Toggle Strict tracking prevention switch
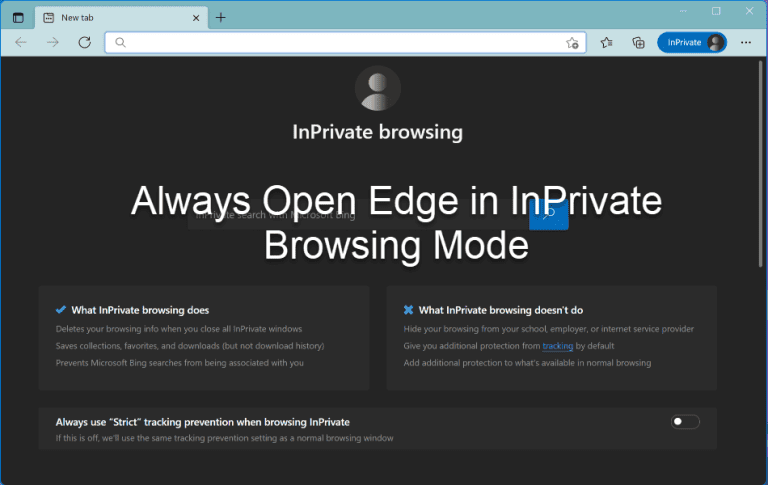This screenshot has height=485, width=768. [x=685, y=422]
